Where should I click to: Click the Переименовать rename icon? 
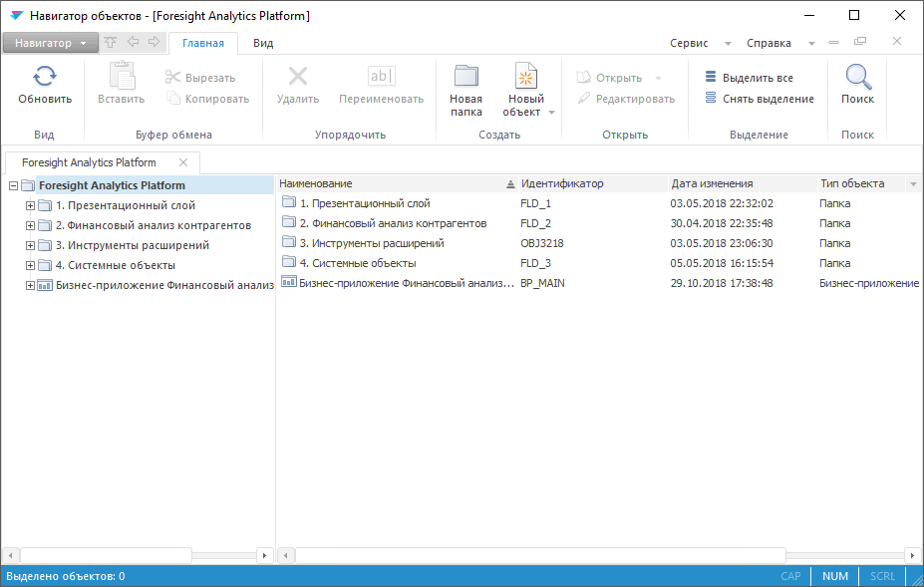[382, 76]
